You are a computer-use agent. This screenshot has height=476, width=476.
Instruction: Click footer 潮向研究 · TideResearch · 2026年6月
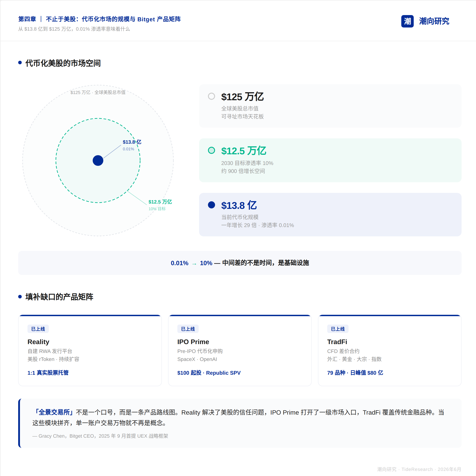(x=419, y=469)
